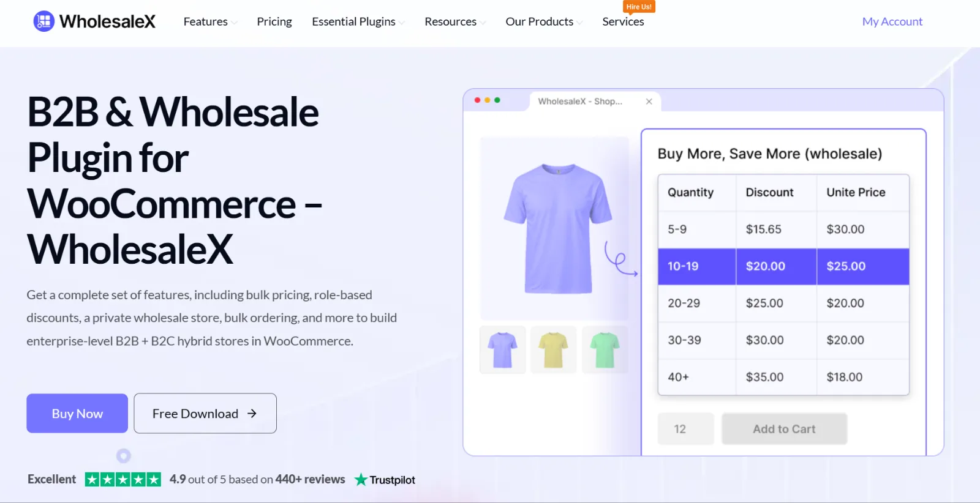Click the Discount column header
This screenshot has width=980, height=503.
[x=777, y=193]
